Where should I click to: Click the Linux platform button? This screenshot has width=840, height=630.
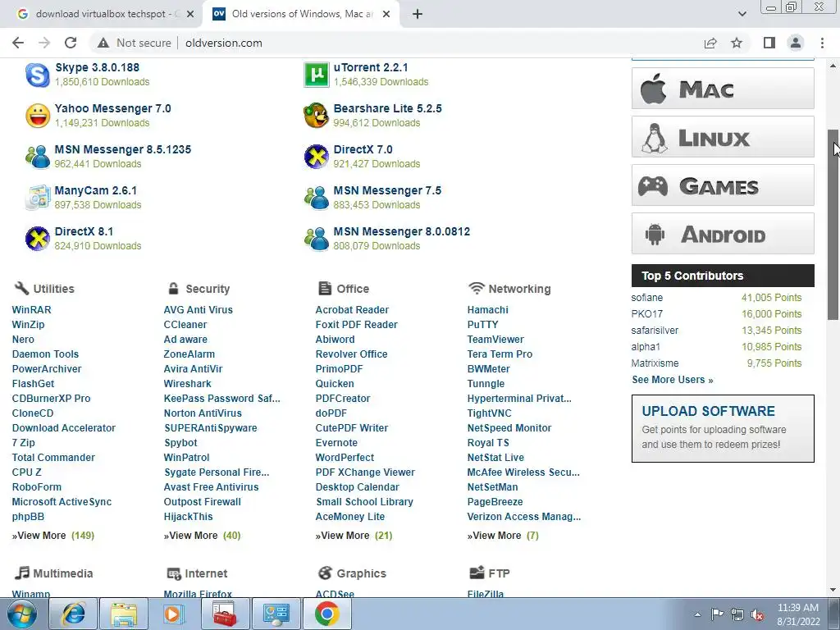(x=723, y=137)
